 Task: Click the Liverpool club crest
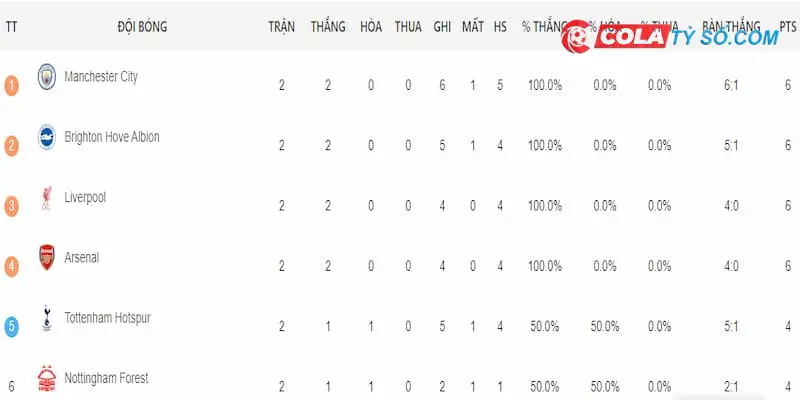tap(47, 197)
